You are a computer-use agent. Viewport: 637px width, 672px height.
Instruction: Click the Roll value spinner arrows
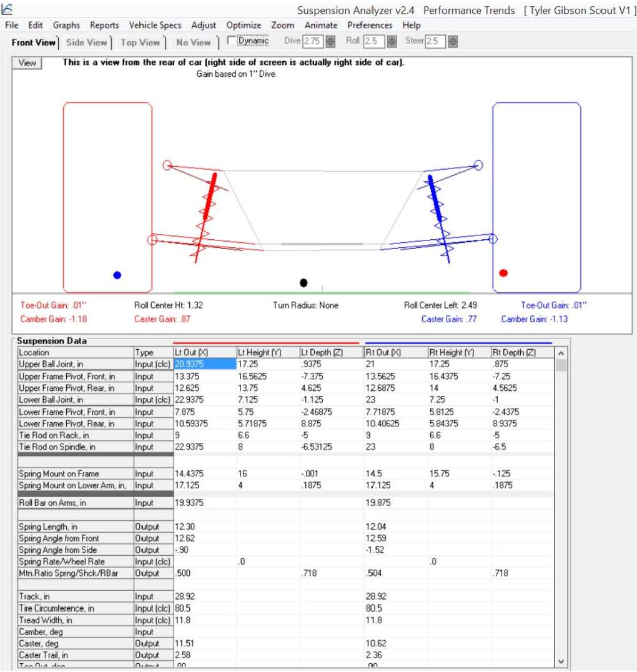tap(392, 42)
